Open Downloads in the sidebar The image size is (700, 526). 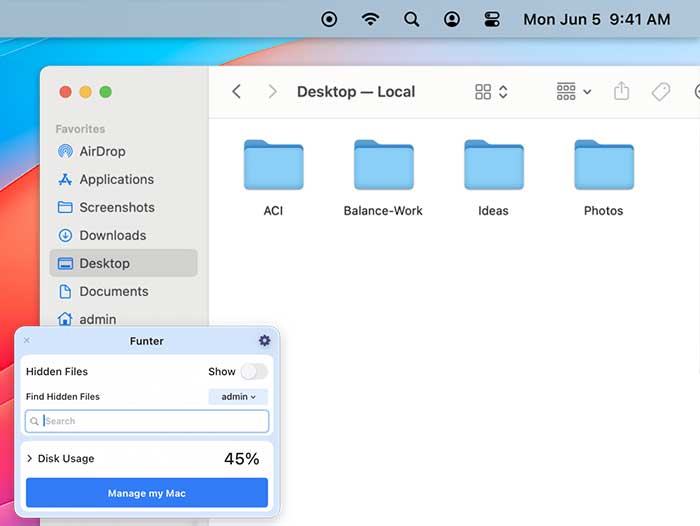[x=124, y=235]
